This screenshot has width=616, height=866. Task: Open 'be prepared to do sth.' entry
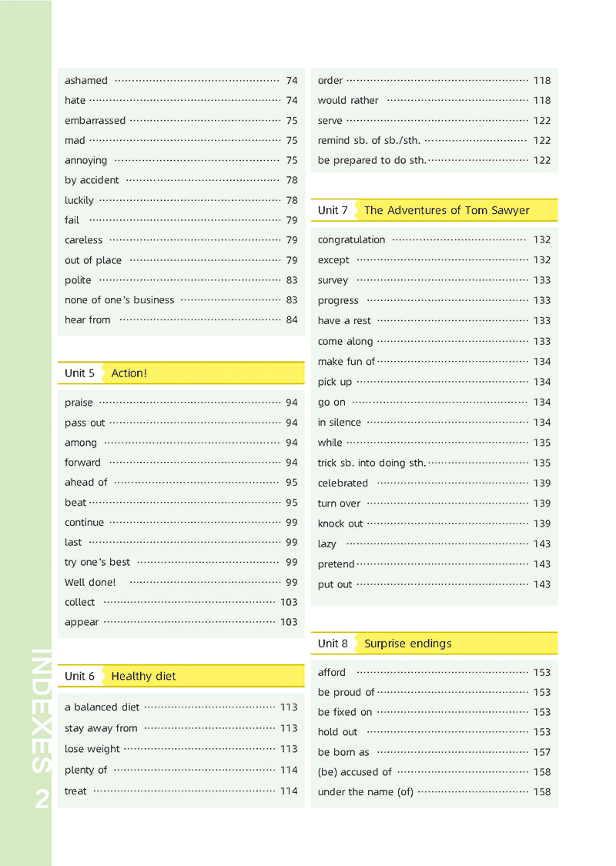[x=371, y=161]
